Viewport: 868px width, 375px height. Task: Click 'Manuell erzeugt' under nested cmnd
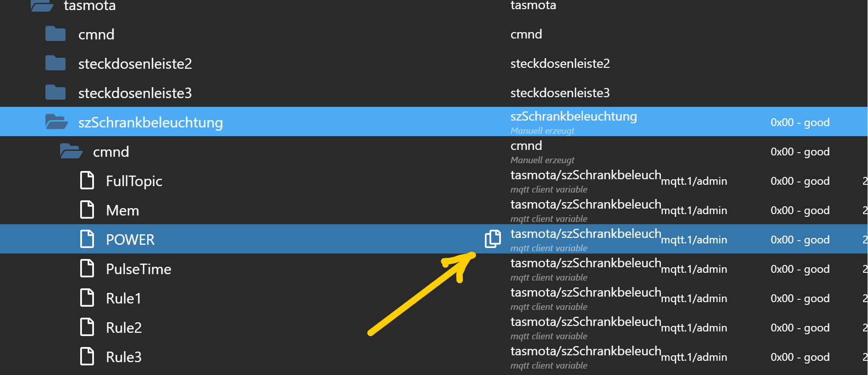tap(542, 160)
